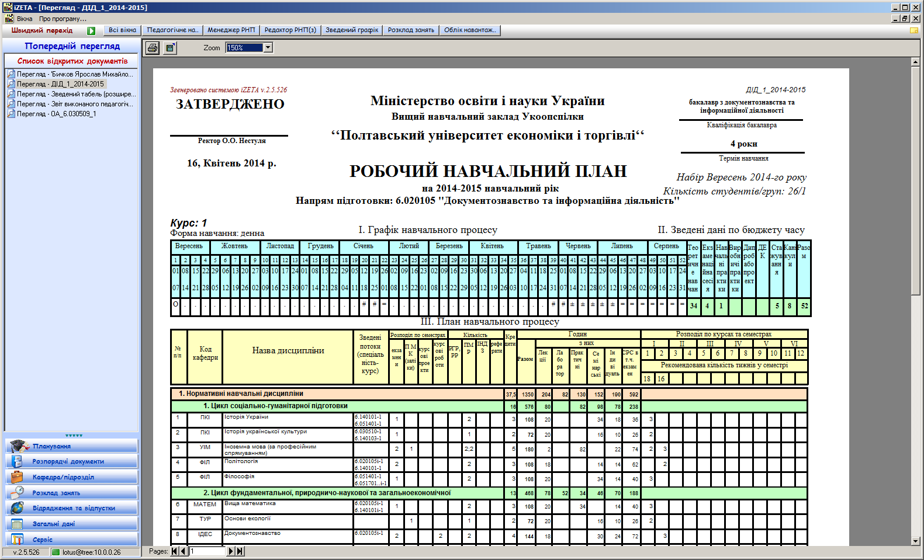924x560 pixels.
Task: Restore the inner document window
Action: coord(905,19)
